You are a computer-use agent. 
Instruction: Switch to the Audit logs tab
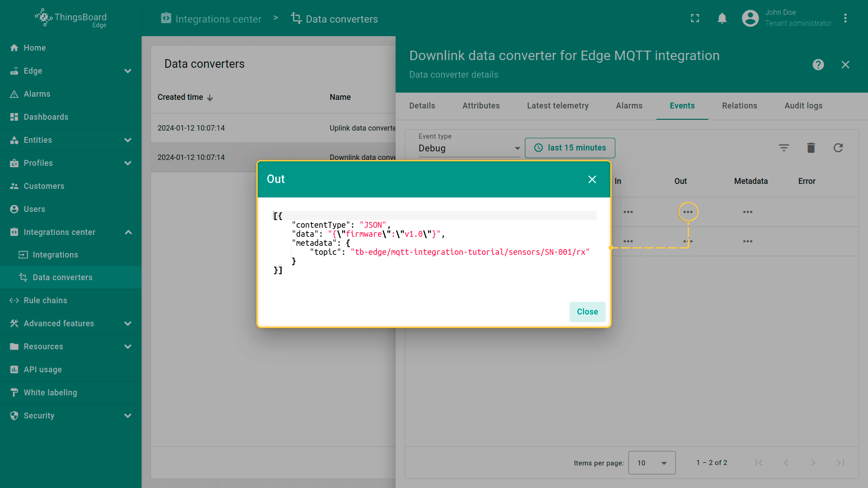tap(803, 106)
